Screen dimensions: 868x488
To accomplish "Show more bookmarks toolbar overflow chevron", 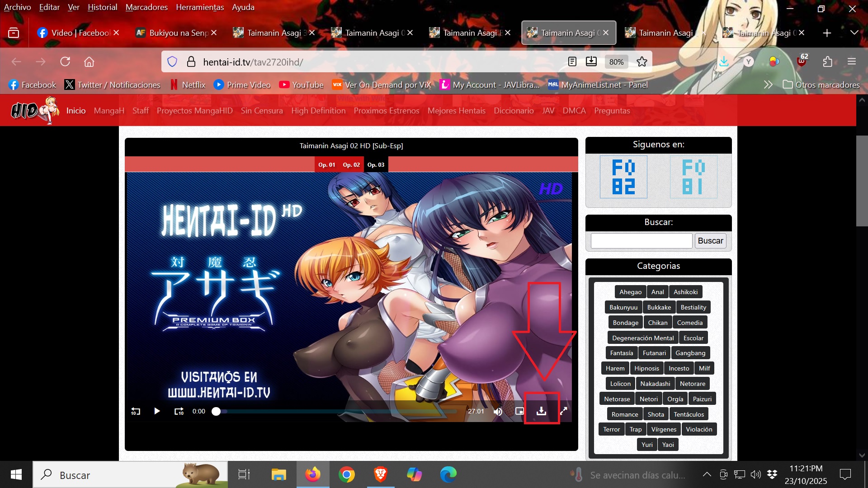I will pyautogui.click(x=768, y=84).
